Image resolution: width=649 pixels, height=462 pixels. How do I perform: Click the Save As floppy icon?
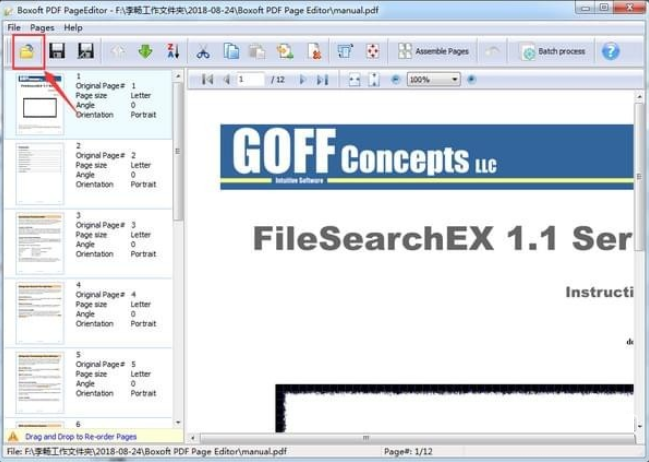(86, 51)
